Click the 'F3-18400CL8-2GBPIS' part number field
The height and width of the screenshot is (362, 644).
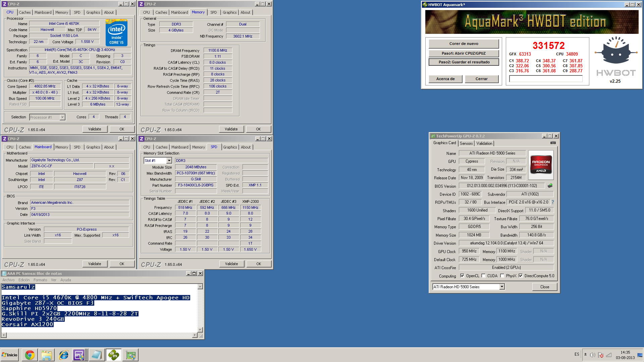[196, 185]
